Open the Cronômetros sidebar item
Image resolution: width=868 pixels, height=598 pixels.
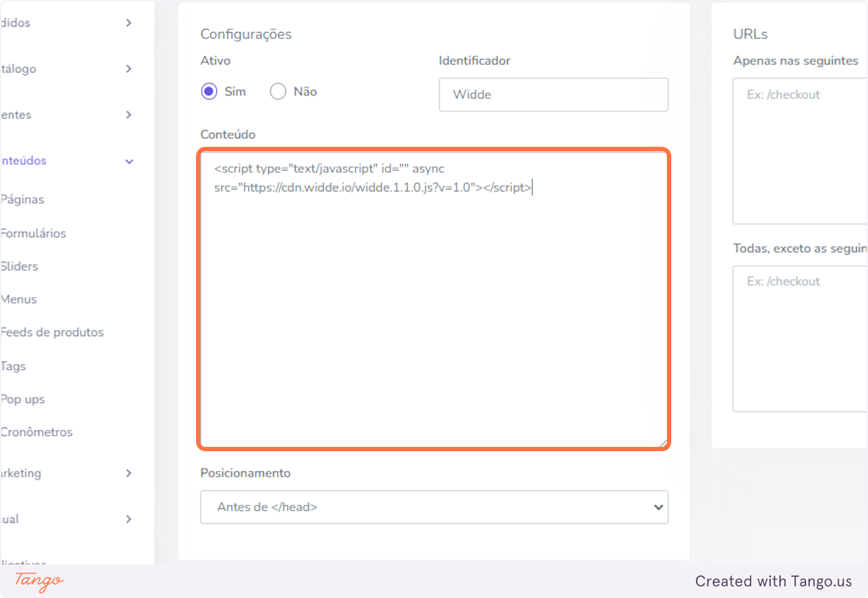pos(37,432)
